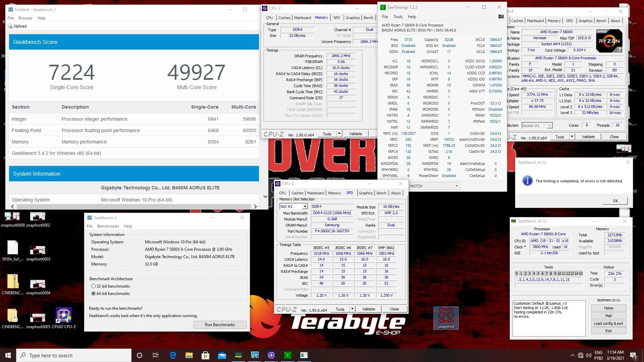Click Validate in CPU-Z Memory window
The height and width of the screenshot is (362, 644).
pos(356,134)
